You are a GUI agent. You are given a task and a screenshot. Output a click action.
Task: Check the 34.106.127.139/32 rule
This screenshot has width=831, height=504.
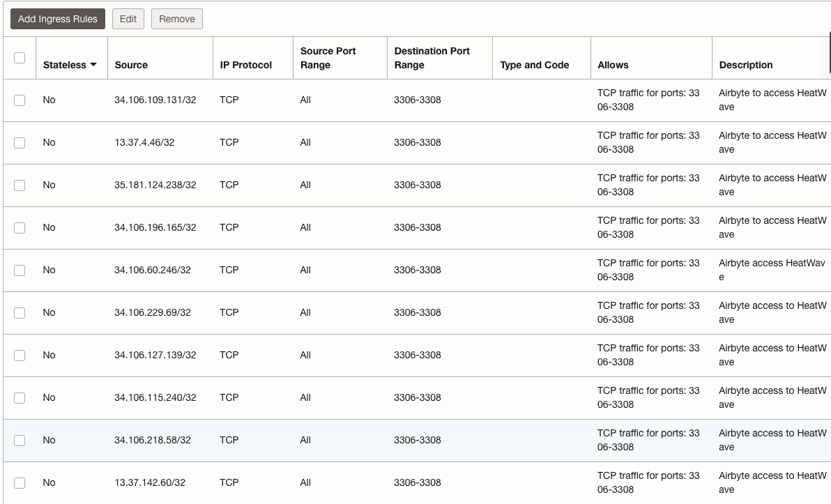click(x=20, y=355)
